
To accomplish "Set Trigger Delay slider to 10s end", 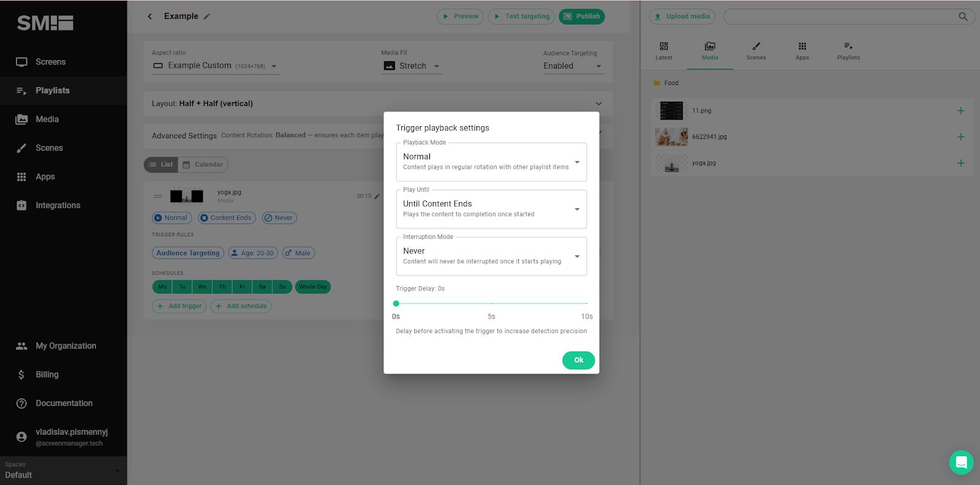I will pos(587,304).
